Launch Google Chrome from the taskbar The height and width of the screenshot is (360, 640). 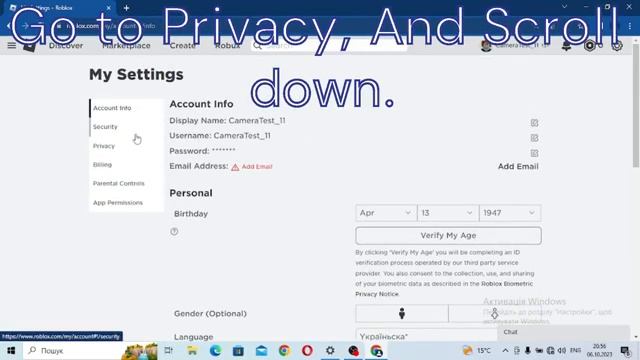pyautogui.click(x=284, y=351)
